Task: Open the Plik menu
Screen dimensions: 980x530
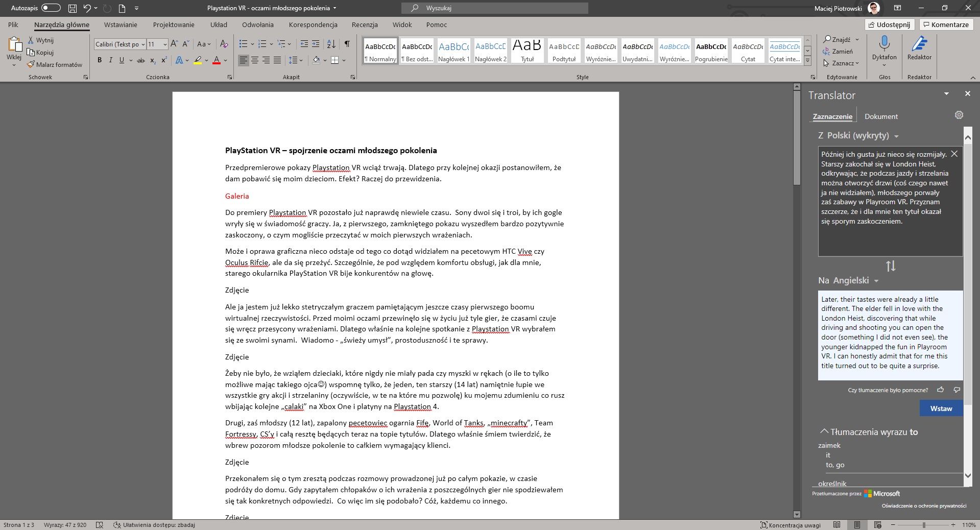Action: pyautogui.click(x=13, y=25)
